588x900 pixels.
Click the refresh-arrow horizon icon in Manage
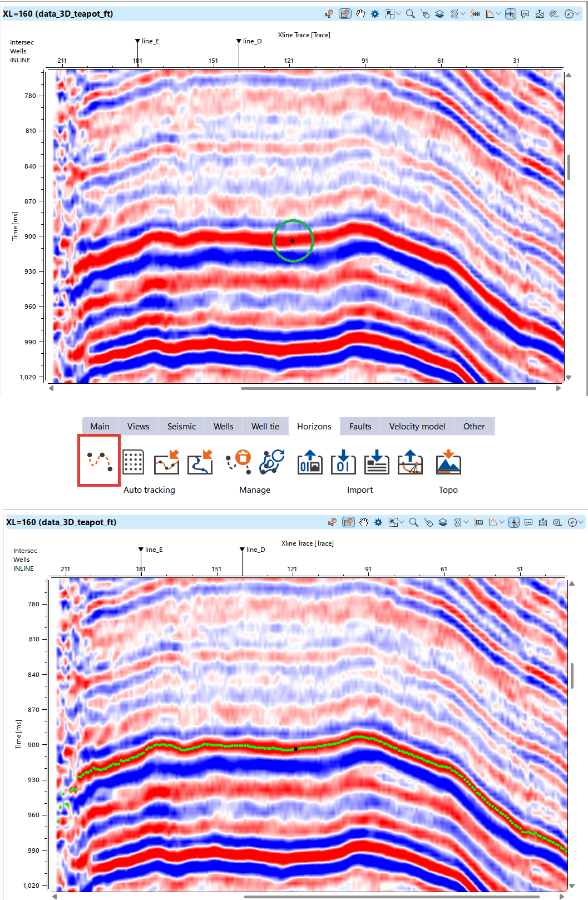[273, 462]
